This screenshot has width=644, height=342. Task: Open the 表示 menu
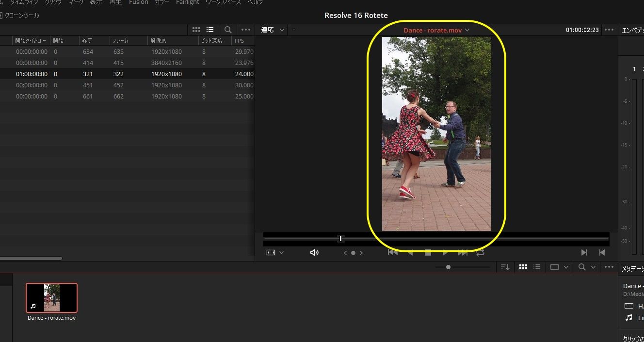point(96,2)
